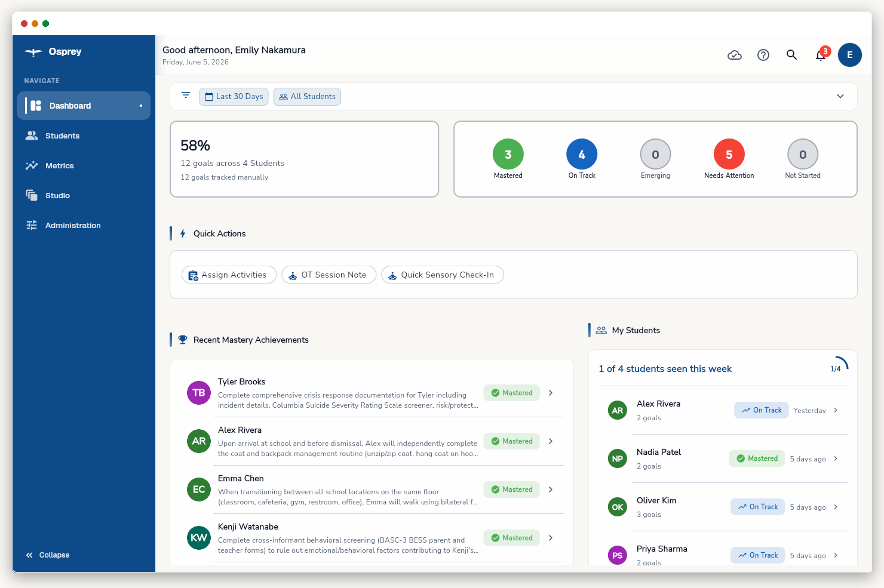Click OT Session Note quick action

329,275
